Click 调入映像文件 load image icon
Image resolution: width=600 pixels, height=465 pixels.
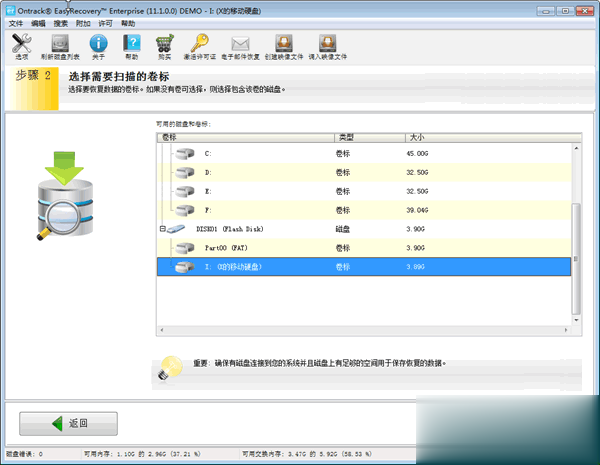click(x=328, y=47)
